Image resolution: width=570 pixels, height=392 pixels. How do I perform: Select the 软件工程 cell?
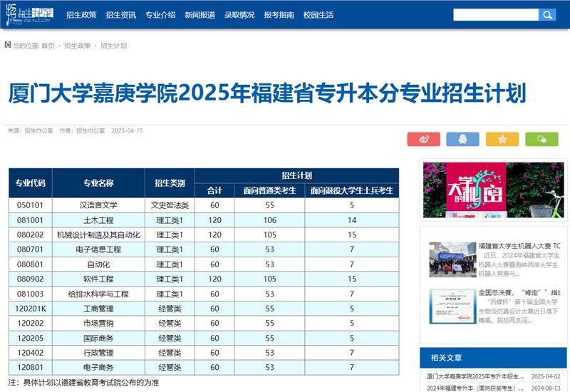point(98,279)
